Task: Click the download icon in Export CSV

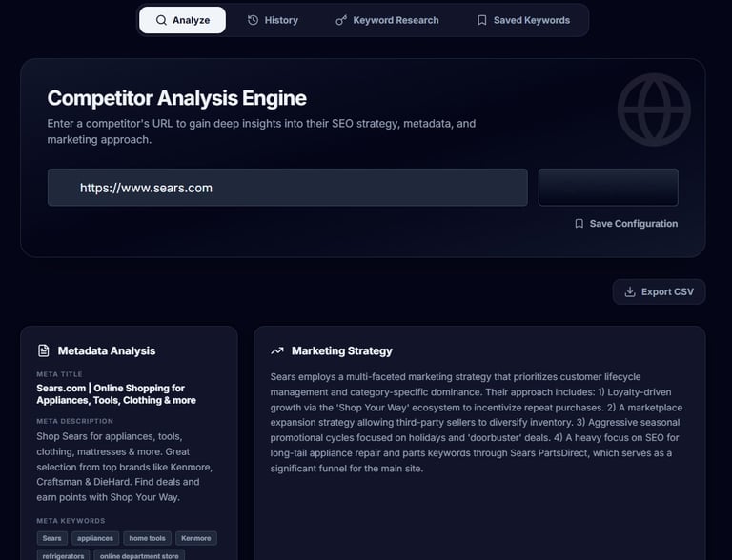Action: coord(630,291)
